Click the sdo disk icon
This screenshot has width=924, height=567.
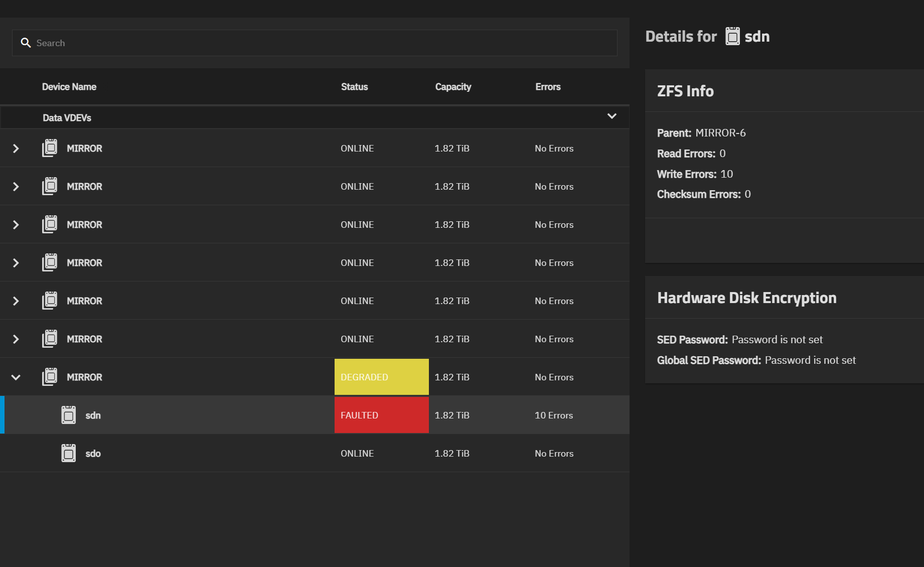pos(69,454)
